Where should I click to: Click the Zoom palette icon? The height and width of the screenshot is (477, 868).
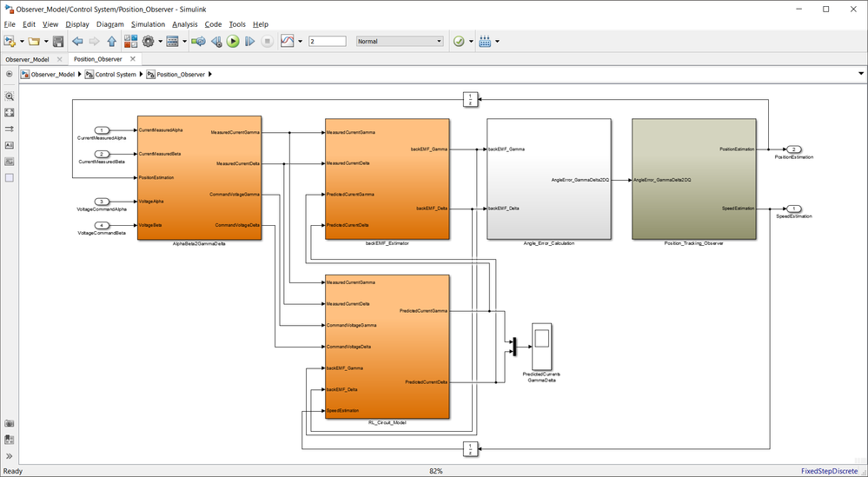[x=10, y=96]
